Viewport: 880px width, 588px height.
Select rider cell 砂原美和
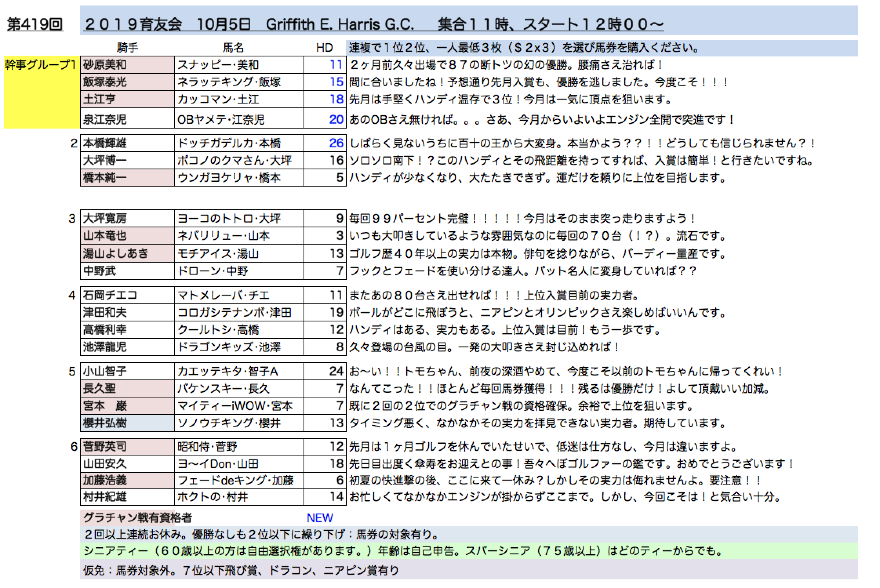pyautogui.click(x=127, y=65)
